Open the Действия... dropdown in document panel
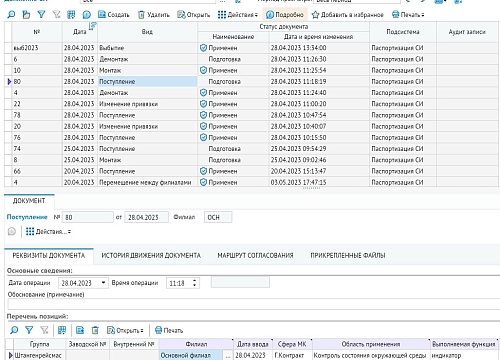Viewport: 500px width, 360px height. pos(48,231)
